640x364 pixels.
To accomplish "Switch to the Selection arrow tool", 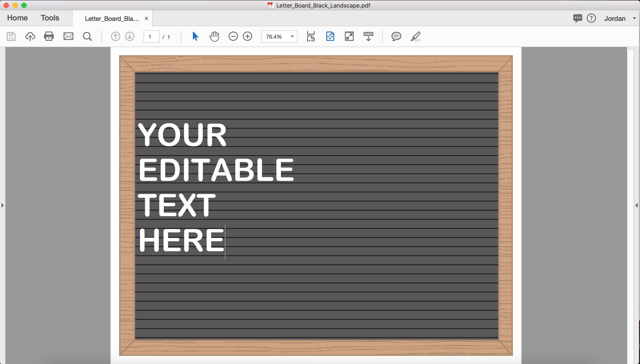I will coord(196,36).
